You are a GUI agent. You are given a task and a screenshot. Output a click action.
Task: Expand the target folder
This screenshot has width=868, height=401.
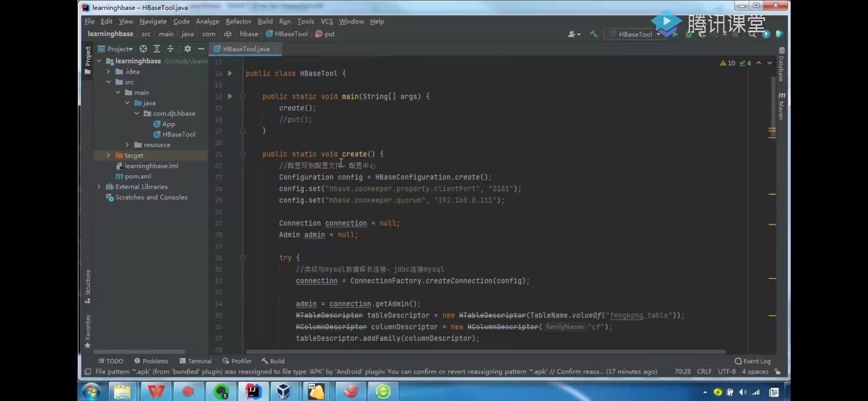tap(108, 155)
